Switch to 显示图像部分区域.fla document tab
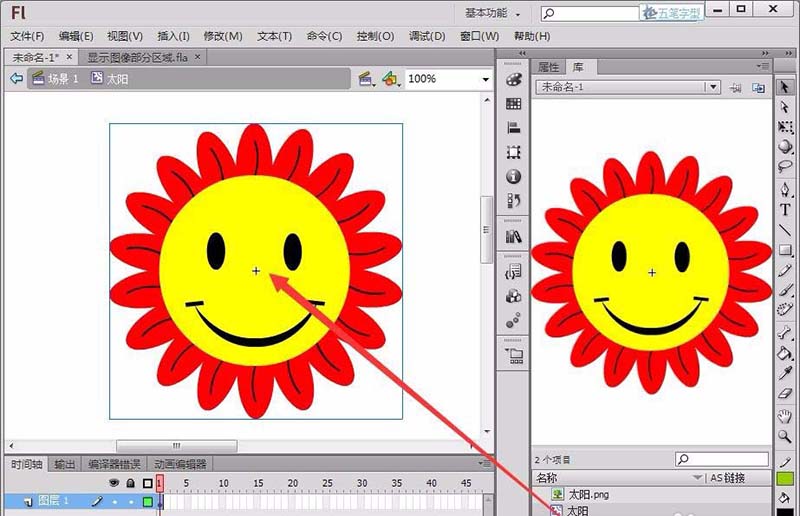This screenshot has width=800, height=516. click(x=138, y=57)
